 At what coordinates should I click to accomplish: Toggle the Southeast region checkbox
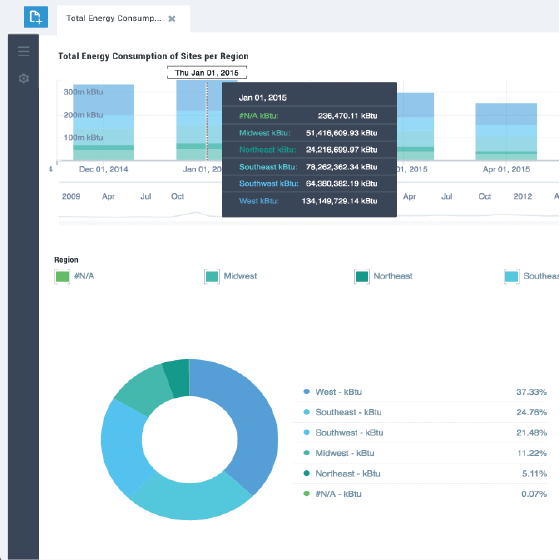pos(512,276)
